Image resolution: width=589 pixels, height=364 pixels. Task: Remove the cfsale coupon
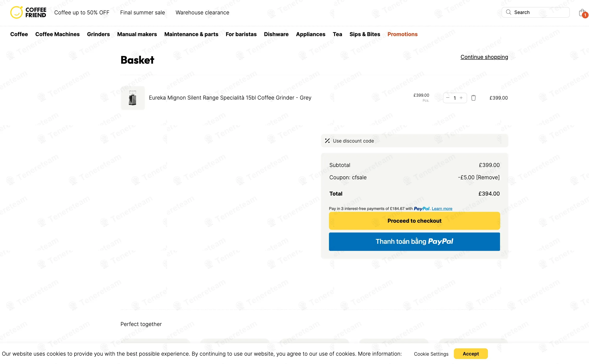[x=487, y=177]
